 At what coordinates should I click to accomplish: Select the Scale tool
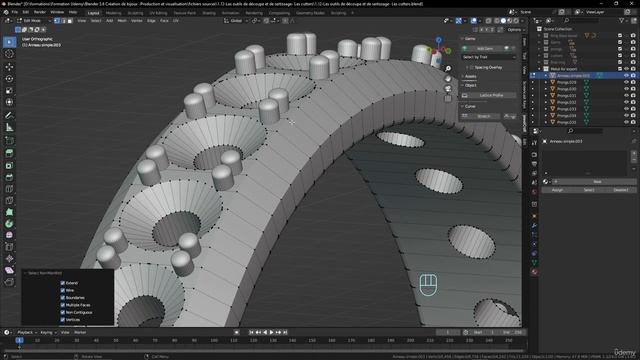[9, 90]
